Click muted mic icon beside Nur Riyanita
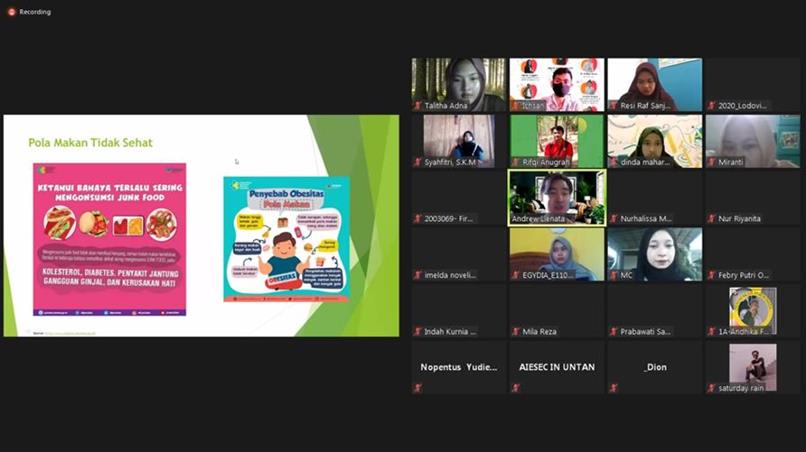The image size is (806, 452). click(x=712, y=218)
